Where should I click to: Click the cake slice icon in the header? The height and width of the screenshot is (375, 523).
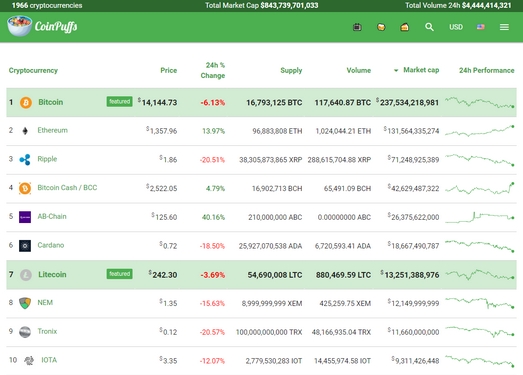pos(405,27)
